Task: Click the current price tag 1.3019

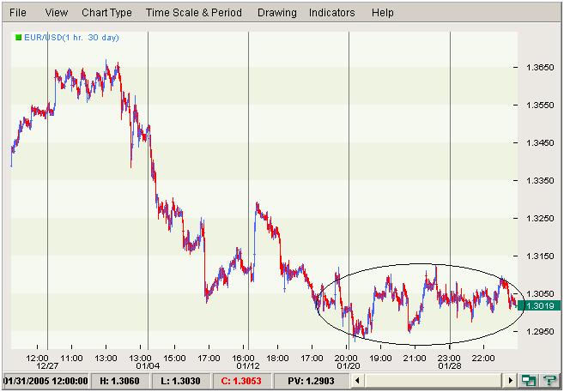Action: (540, 305)
